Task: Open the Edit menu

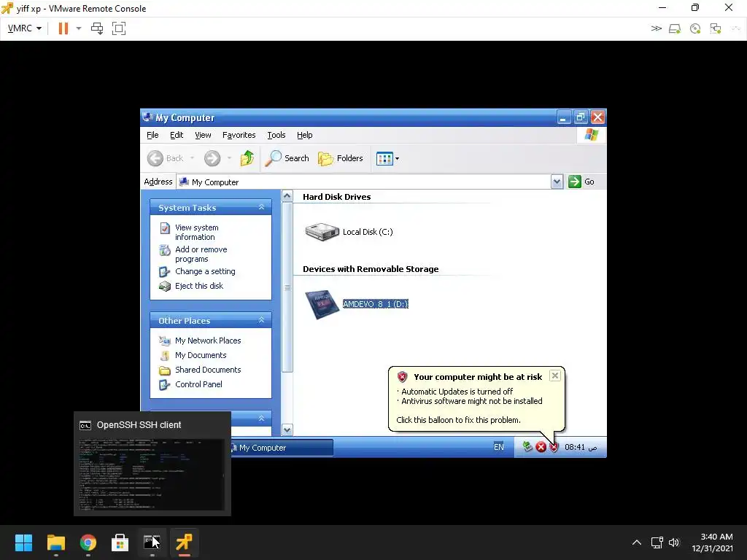Action: click(x=177, y=135)
